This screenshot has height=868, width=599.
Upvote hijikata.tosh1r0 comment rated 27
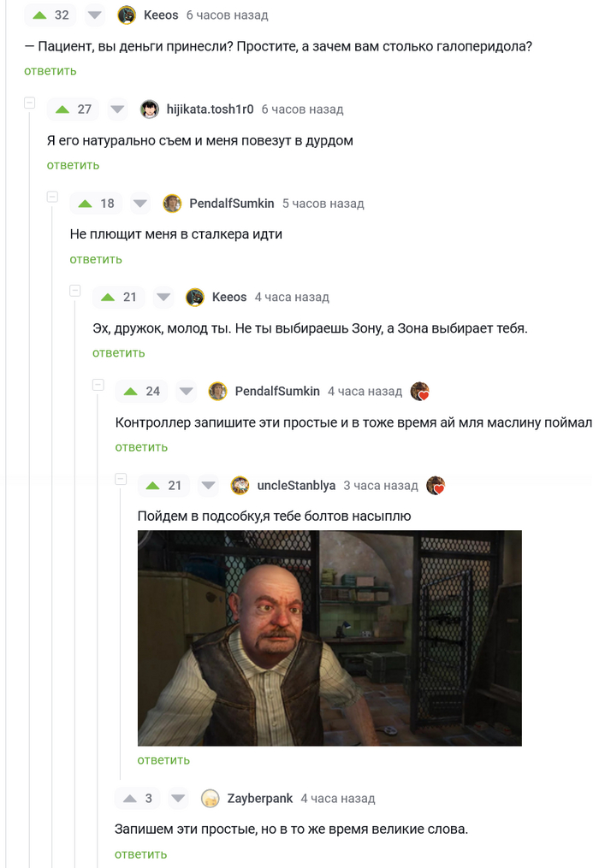62,109
